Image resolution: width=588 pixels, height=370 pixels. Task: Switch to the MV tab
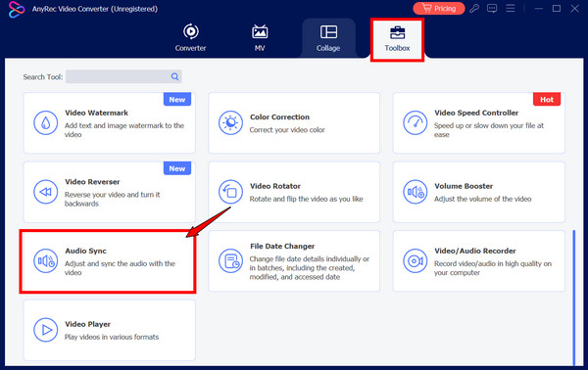[260, 38]
